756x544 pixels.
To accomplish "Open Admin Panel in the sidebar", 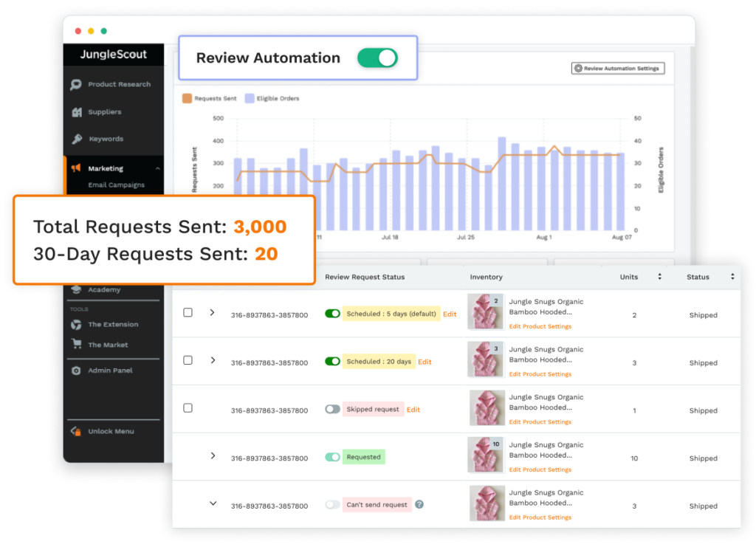I will (111, 371).
